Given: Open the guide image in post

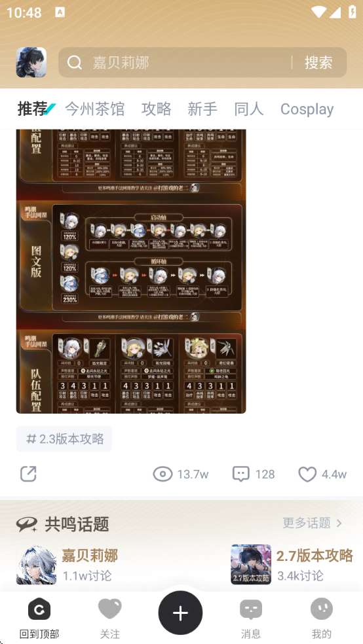Looking at the screenshot, I should pos(131,271).
